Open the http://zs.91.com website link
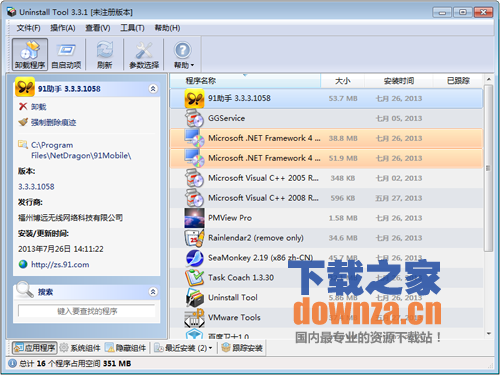 [60, 265]
